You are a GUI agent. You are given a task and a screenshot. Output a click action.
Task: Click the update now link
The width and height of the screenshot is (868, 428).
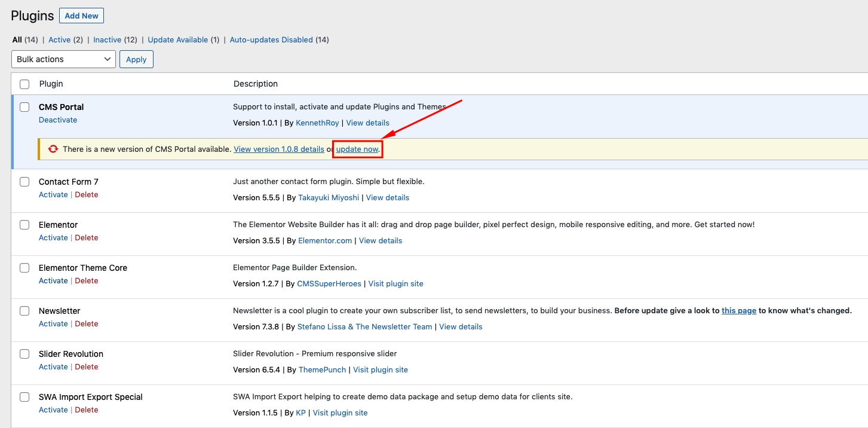pyautogui.click(x=357, y=149)
